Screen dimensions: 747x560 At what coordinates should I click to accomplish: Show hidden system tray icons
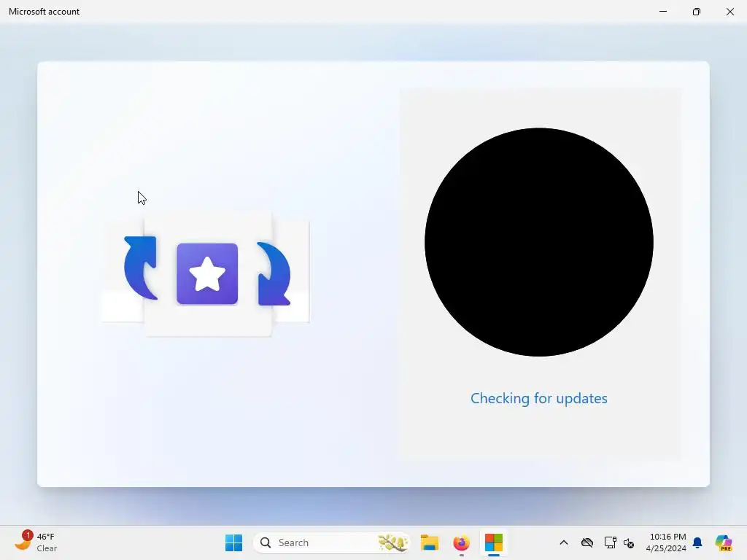click(x=564, y=542)
